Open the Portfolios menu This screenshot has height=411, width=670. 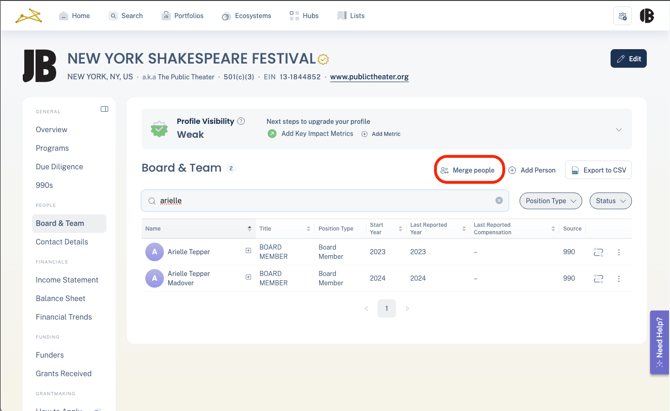point(182,16)
